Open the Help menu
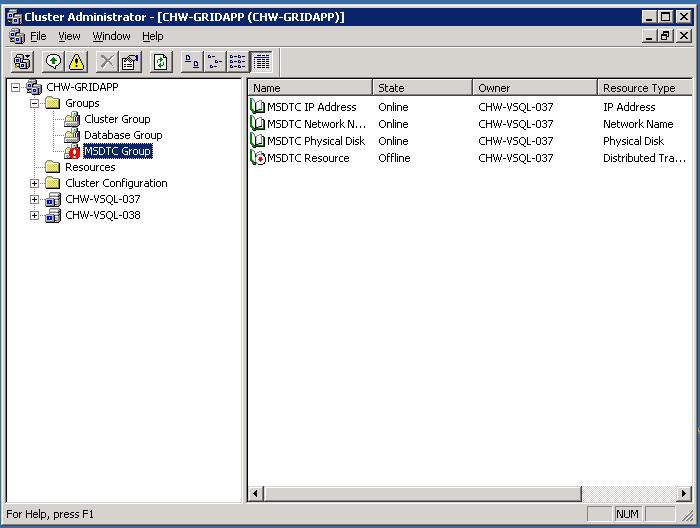The height and width of the screenshot is (528, 700). [x=153, y=36]
